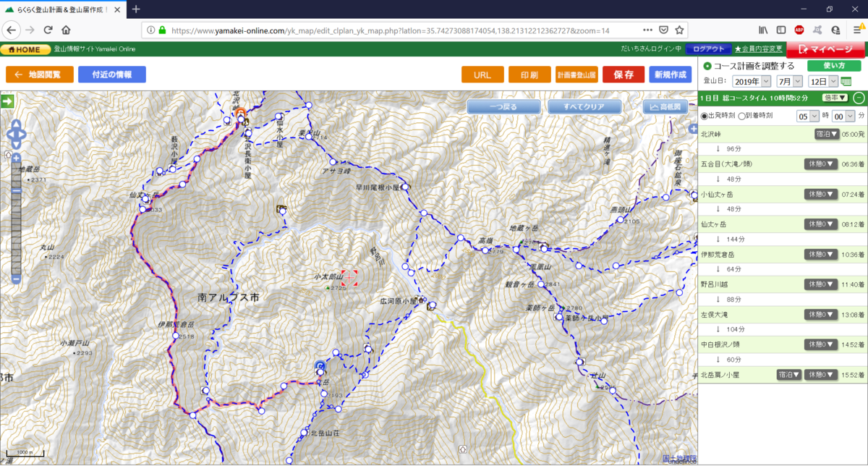Open calendar icon next to date selectors

pos(846,82)
